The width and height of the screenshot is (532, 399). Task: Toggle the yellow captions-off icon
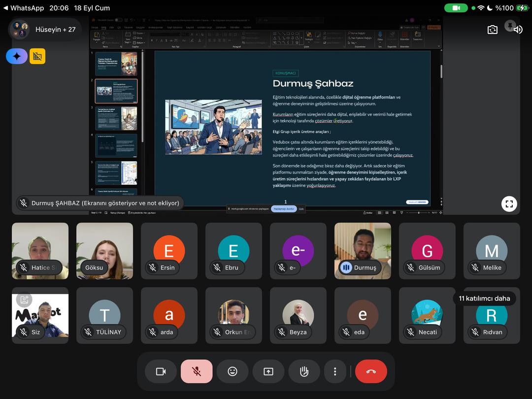(37, 56)
